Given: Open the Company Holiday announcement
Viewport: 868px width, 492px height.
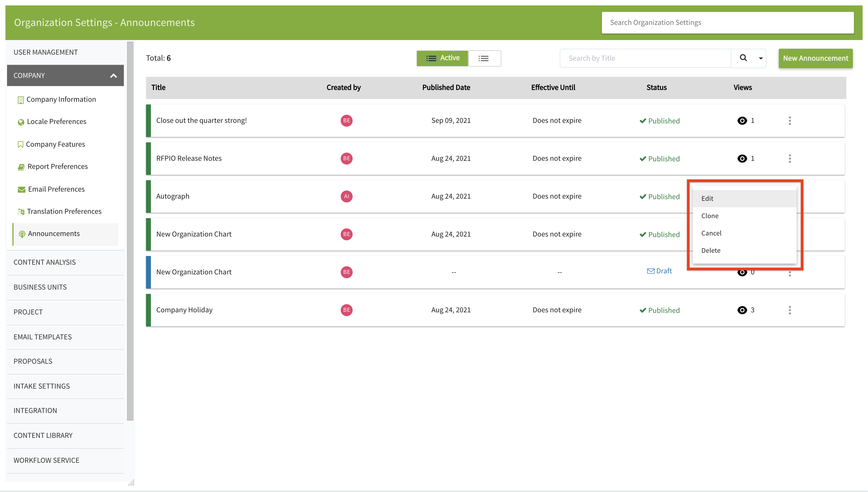Looking at the screenshot, I should 184,310.
